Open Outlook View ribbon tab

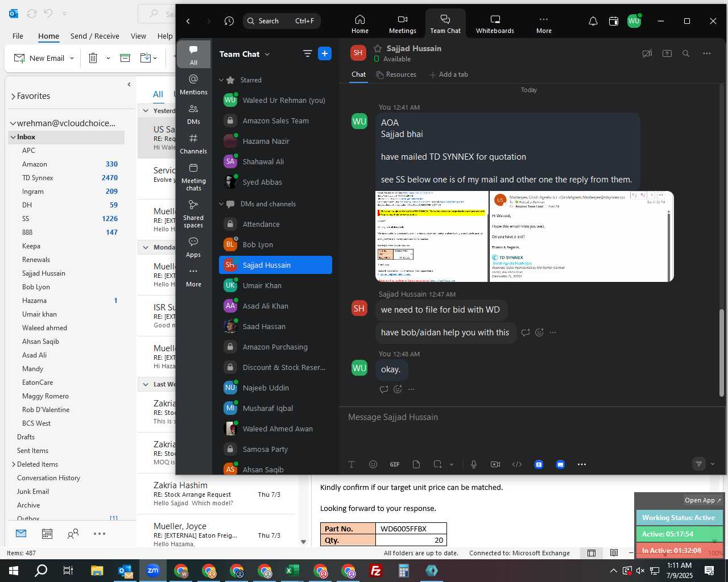138,36
